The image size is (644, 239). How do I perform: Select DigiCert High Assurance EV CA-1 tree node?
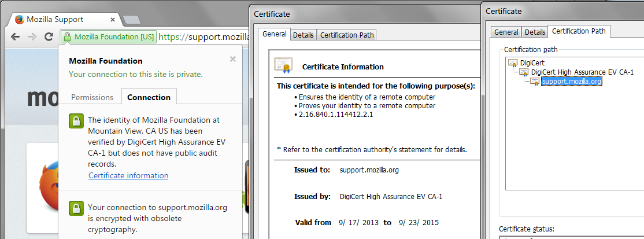582,72
